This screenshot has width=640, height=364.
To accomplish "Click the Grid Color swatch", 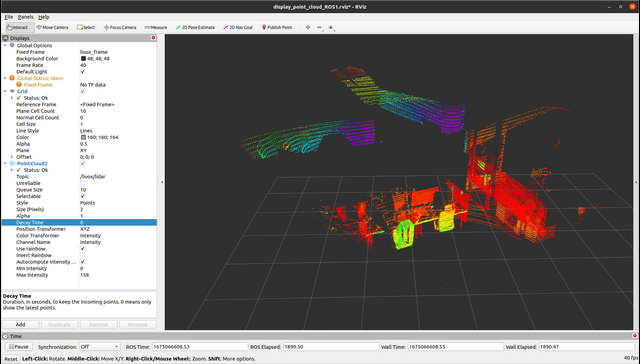I will click(x=83, y=137).
